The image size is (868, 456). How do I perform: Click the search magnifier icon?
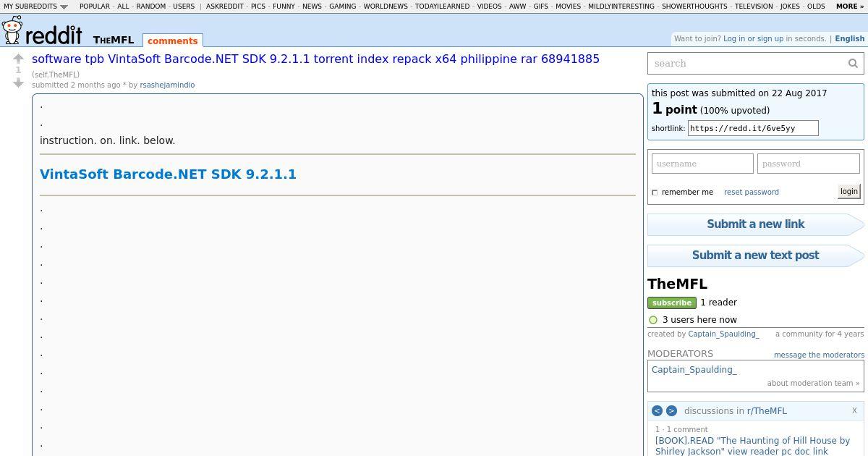[x=853, y=64]
